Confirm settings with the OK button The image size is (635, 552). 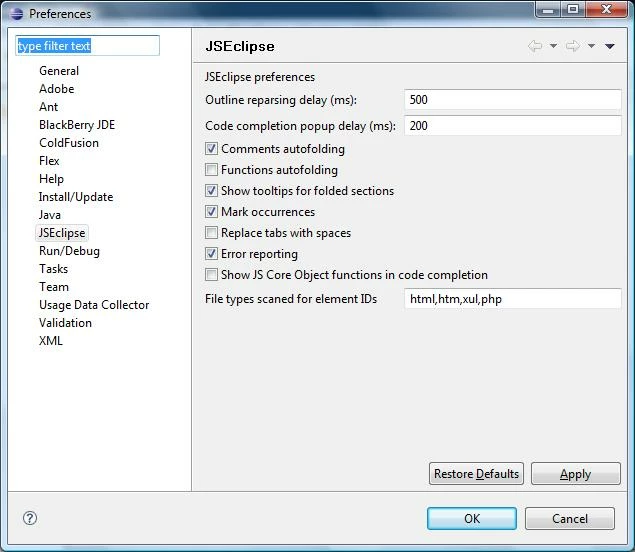pos(472,518)
